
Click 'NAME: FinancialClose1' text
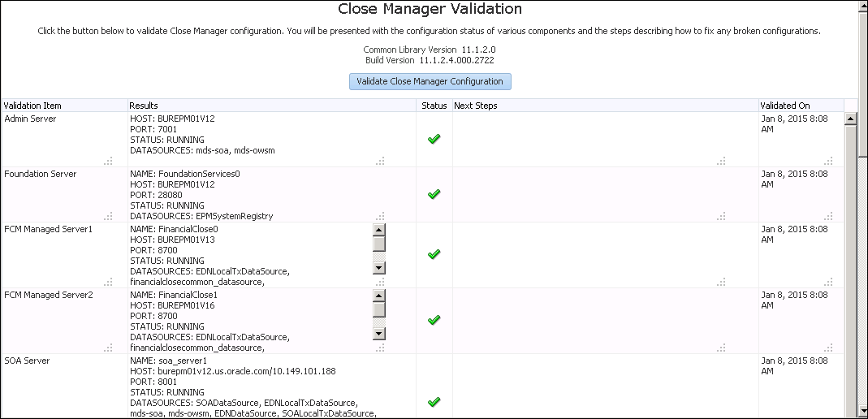pos(174,295)
